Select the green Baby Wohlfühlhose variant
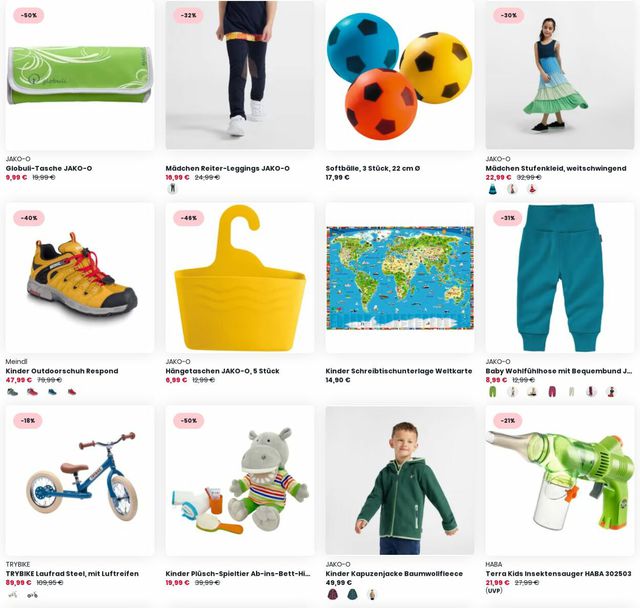640x608 pixels. 493,392
